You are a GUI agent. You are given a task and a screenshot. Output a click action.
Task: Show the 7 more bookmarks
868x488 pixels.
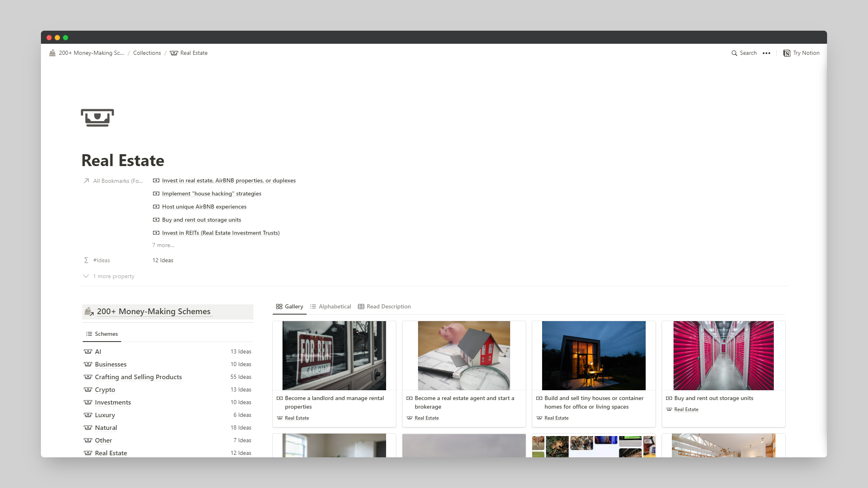tap(163, 245)
